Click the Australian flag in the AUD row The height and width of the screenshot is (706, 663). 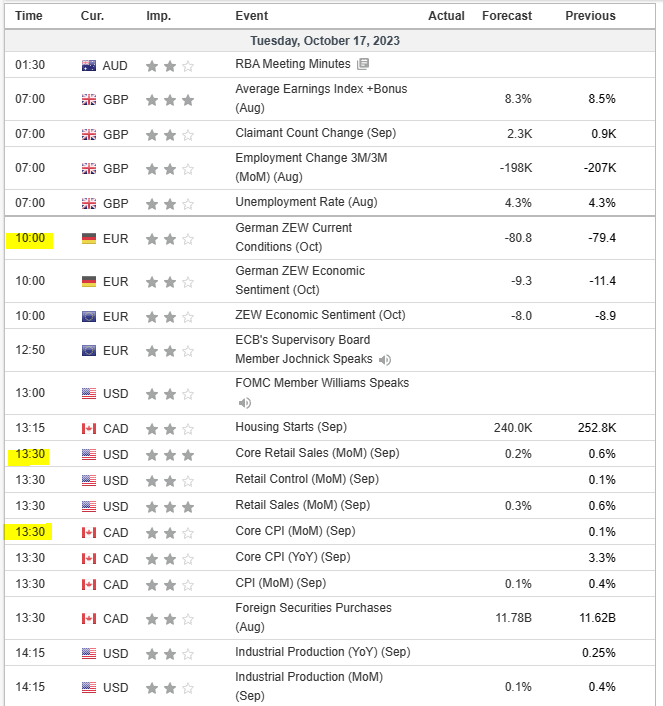click(89, 65)
